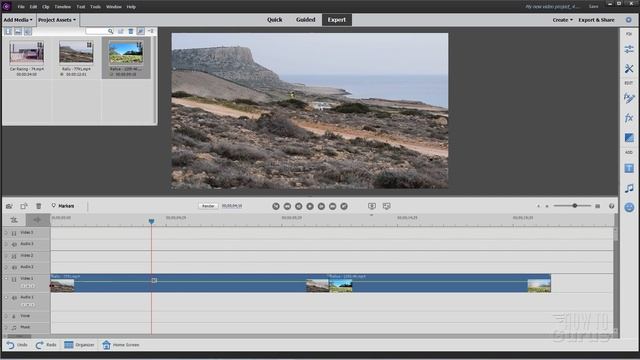Open the Titles and Text panel

click(629, 168)
